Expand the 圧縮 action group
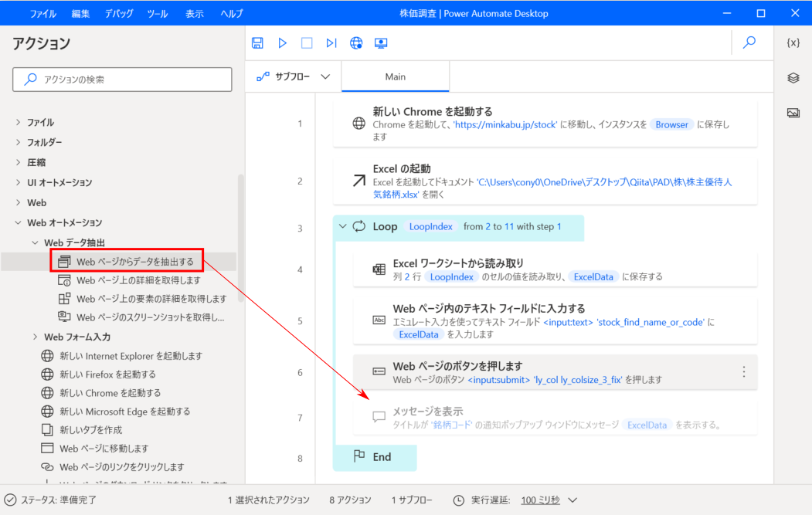 [x=18, y=162]
